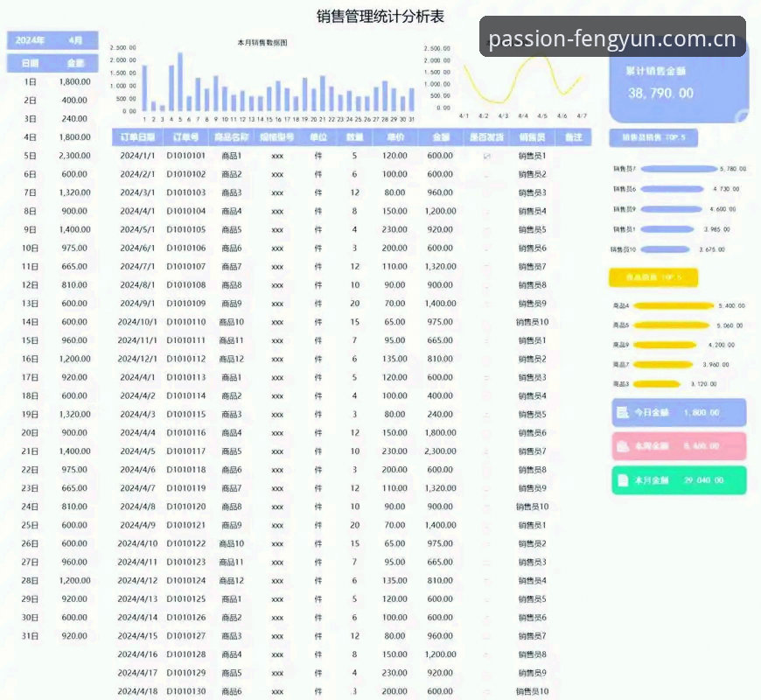Click the icon on the 今日金额 card
Image resolution: width=761 pixels, height=700 pixels.
click(x=622, y=413)
